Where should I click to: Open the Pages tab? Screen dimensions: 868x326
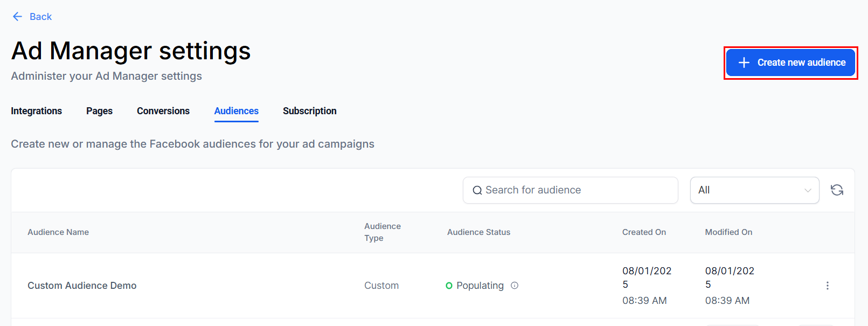(x=99, y=111)
